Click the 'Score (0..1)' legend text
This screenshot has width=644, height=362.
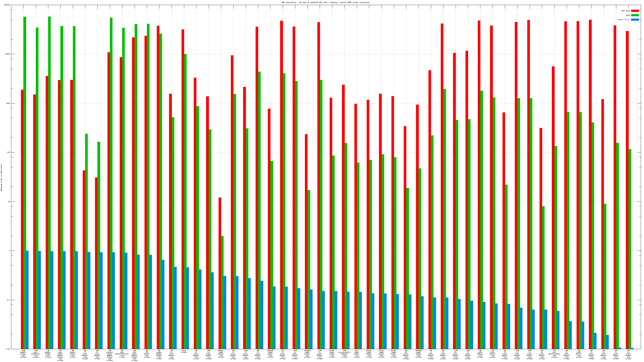point(624,20)
